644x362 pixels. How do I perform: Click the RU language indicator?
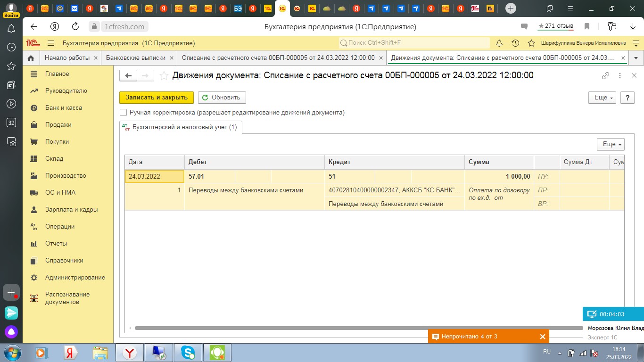(x=547, y=352)
